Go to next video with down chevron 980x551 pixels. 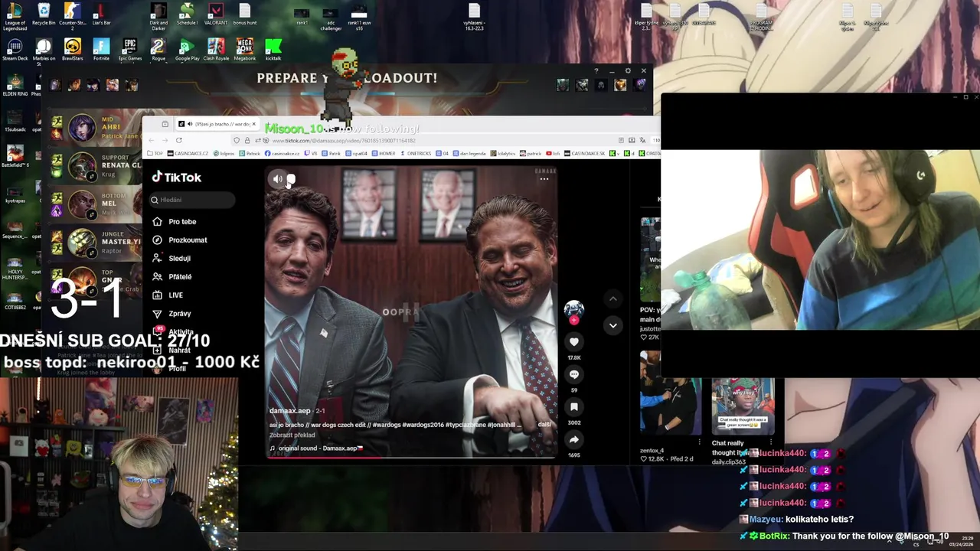612,325
